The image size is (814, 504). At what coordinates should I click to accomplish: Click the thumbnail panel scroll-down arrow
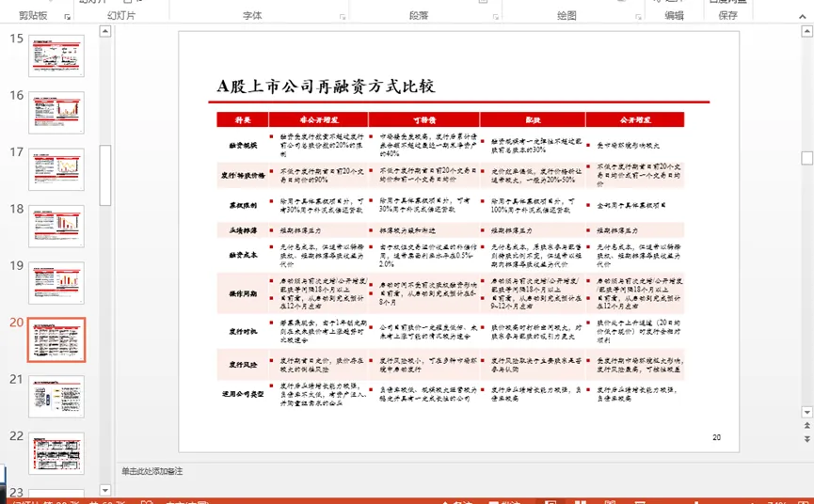[x=104, y=490]
